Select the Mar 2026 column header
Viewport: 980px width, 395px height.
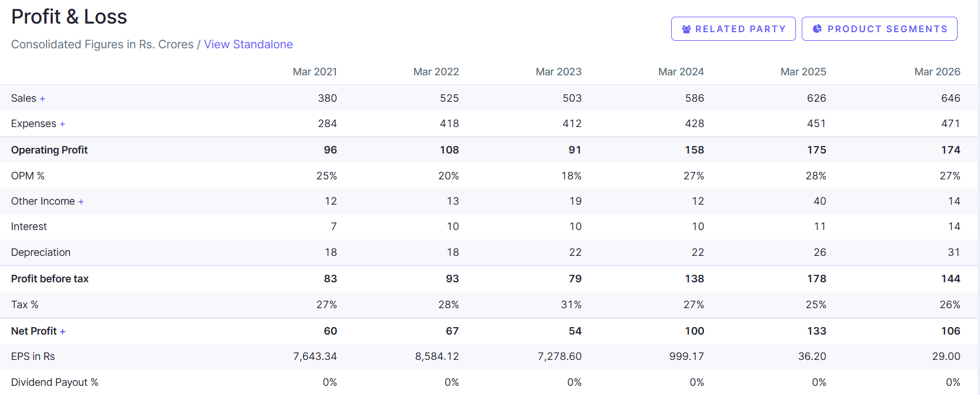click(937, 72)
